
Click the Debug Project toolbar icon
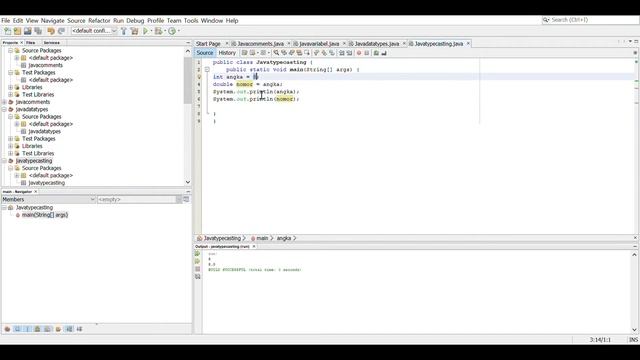[x=158, y=31]
